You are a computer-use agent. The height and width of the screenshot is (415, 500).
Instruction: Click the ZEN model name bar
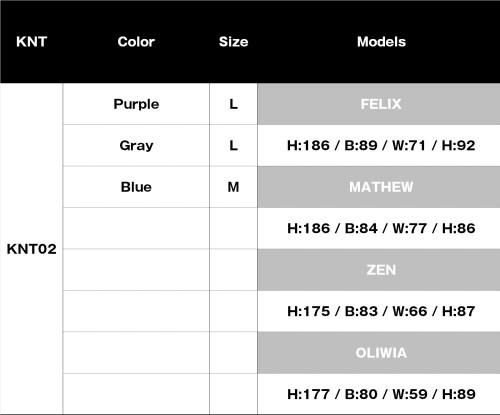point(379,270)
